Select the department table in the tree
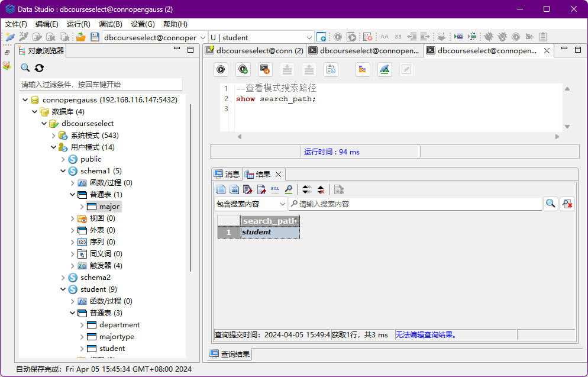The width and height of the screenshot is (588, 377). 119,325
